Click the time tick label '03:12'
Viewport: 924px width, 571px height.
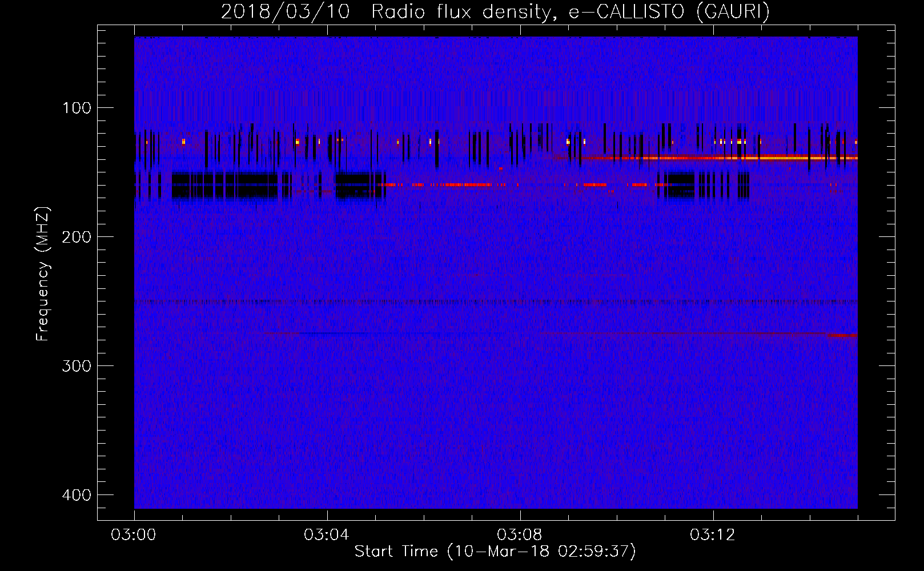pyautogui.click(x=713, y=535)
